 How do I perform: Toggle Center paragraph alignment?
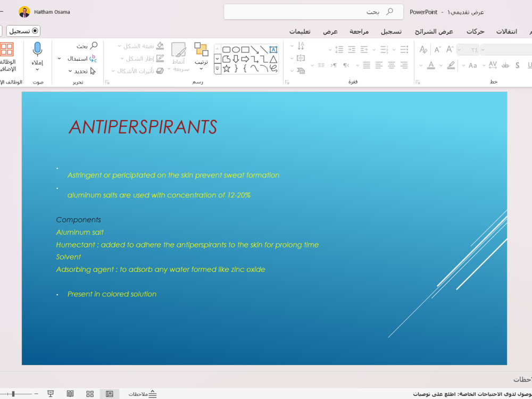pos(392,65)
